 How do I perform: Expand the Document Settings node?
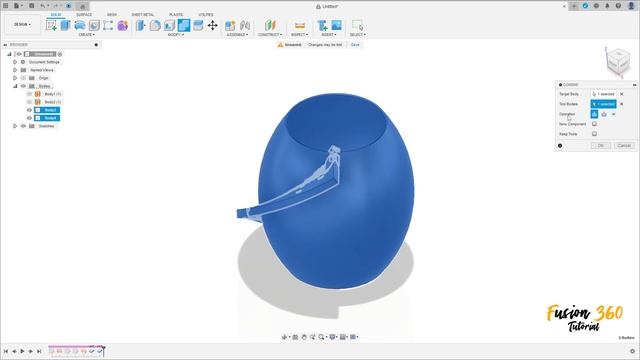[15, 62]
